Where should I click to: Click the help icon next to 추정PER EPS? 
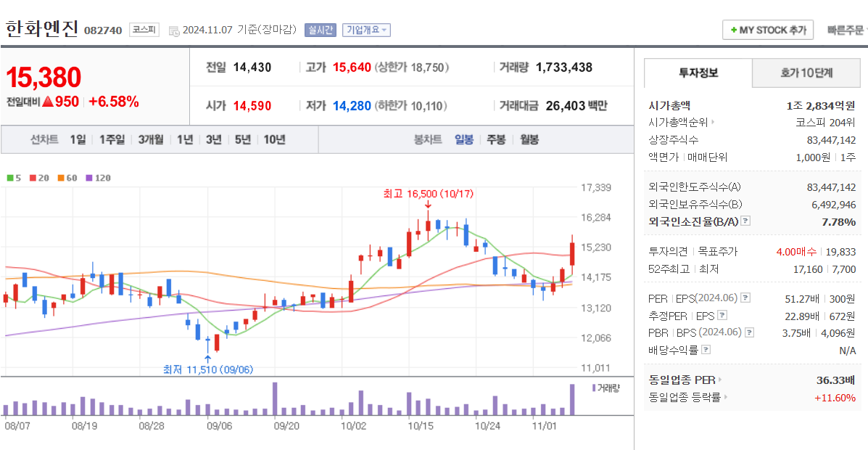click(722, 315)
